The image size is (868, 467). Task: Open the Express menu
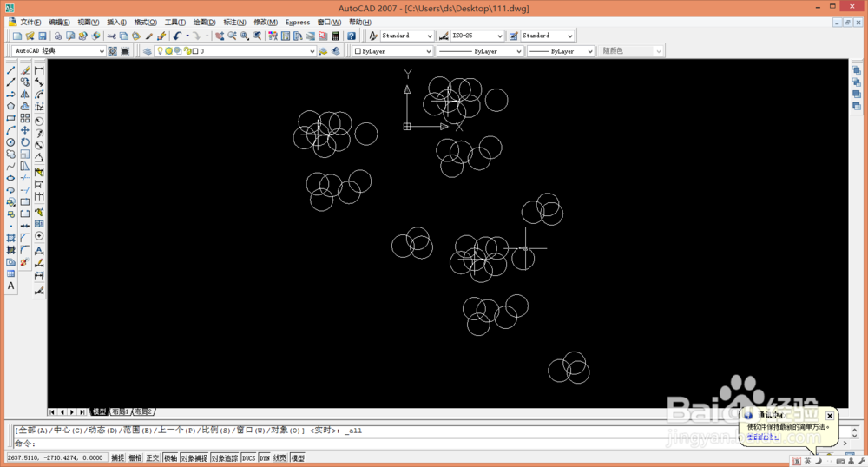[297, 22]
